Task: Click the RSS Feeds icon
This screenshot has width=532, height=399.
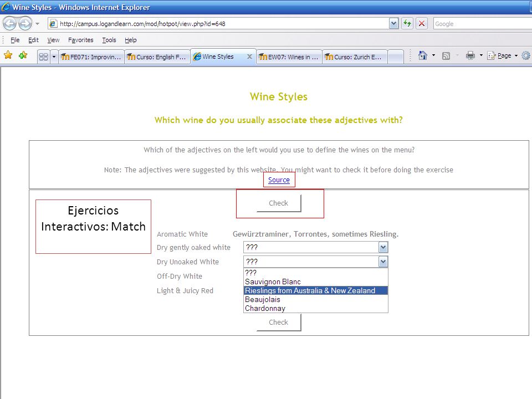Action: tap(446, 56)
